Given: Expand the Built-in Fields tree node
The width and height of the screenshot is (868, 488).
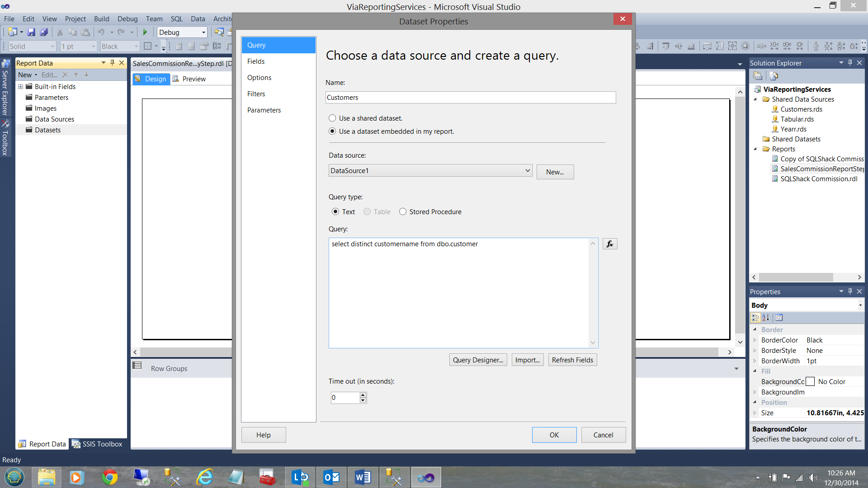Looking at the screenshot, I should tap(20, 86).
